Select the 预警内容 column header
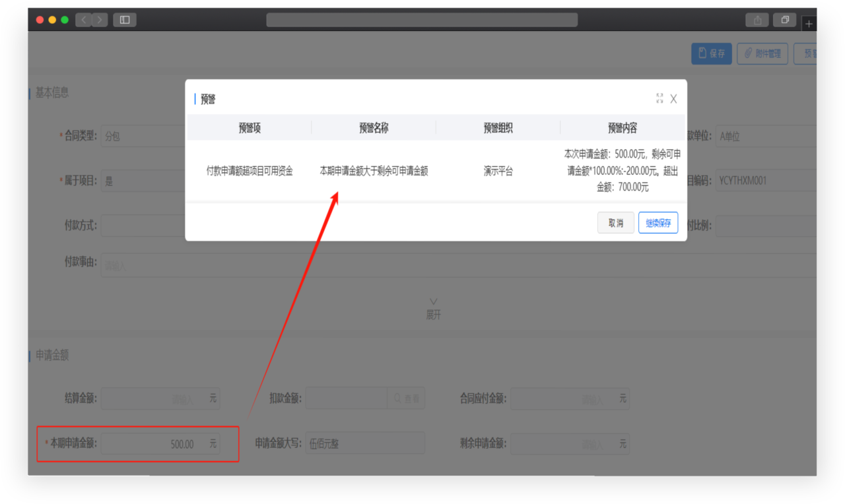This screenshot has width=845, height=504. click(623, 128)
